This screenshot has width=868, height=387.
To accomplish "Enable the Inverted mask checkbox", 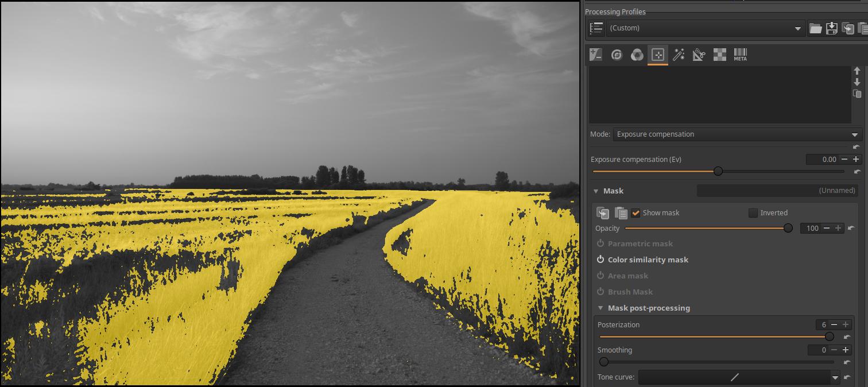I will point(753,213).
